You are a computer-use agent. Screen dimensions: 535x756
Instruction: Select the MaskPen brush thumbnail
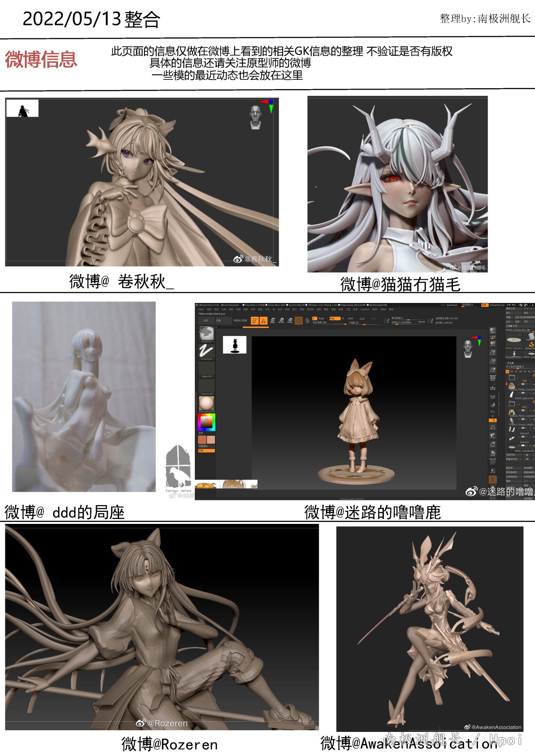point(206,334)
